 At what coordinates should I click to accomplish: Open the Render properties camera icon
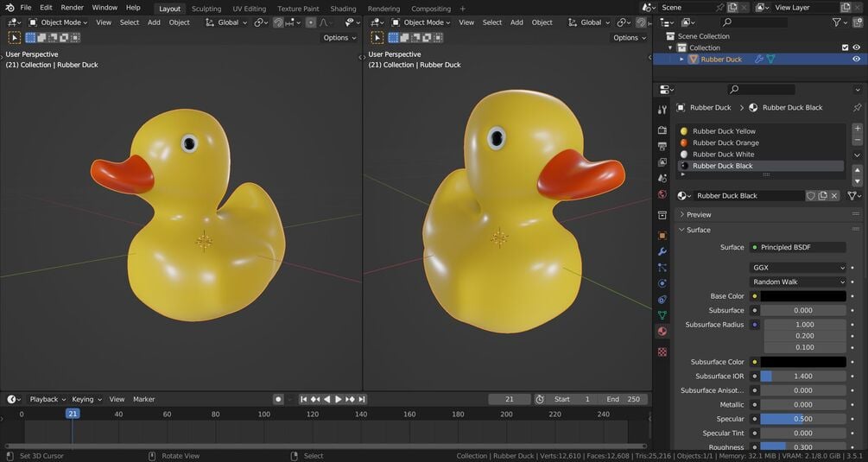(662, 130)
